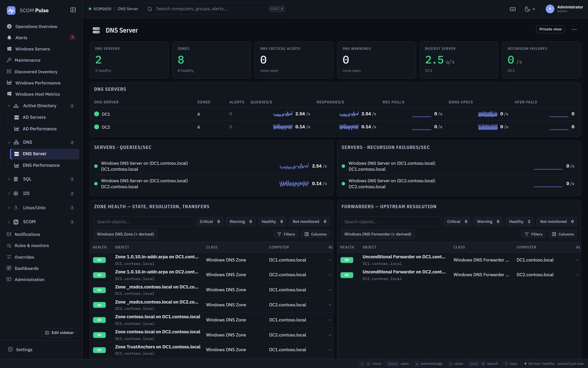The image size is (588, 368).
Task: Open Dashboards in the sidebar
Action: (26, 268)
